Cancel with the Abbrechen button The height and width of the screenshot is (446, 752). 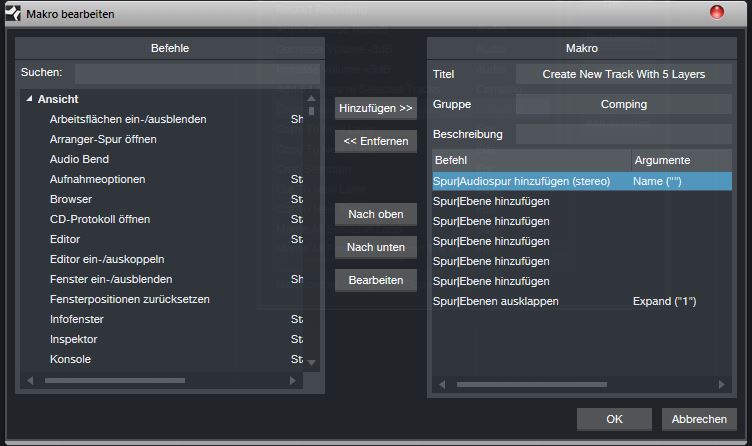(x=699, y=419)
